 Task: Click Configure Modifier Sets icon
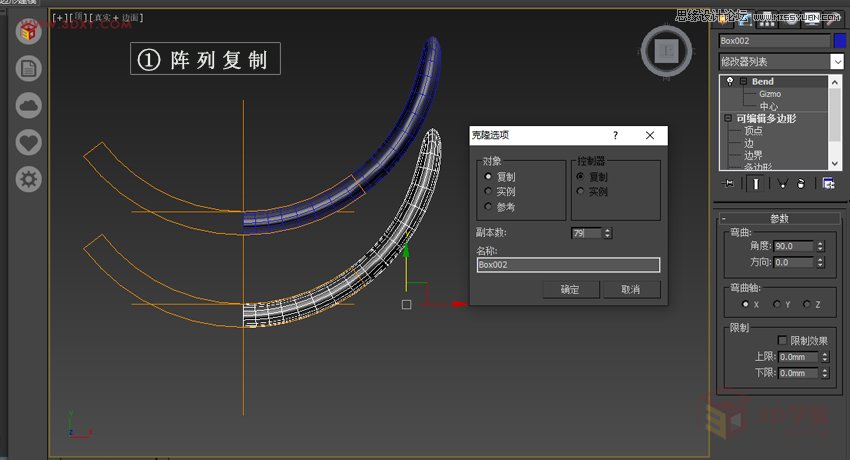click(828, 183)
